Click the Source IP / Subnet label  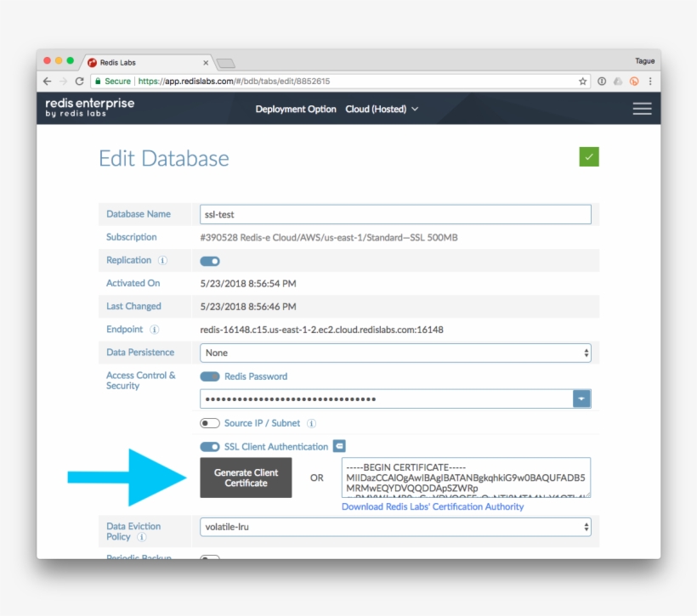(x=262, y=423)
